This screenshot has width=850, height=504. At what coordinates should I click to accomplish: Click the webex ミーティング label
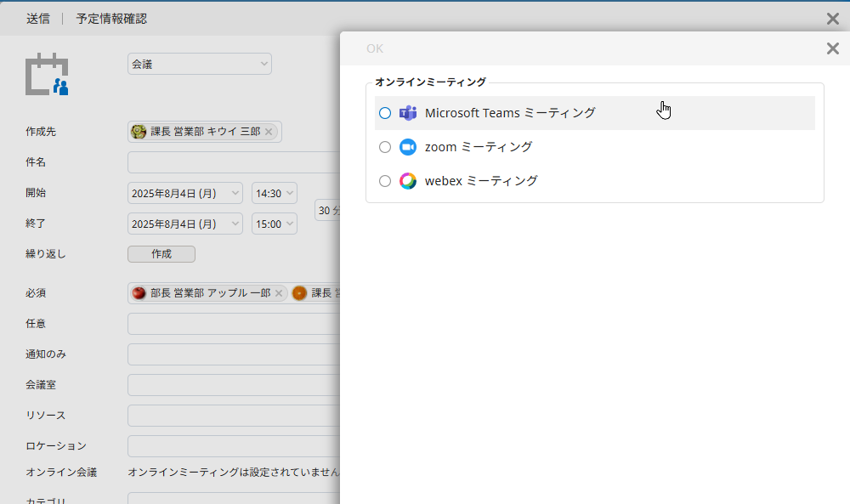481,181
